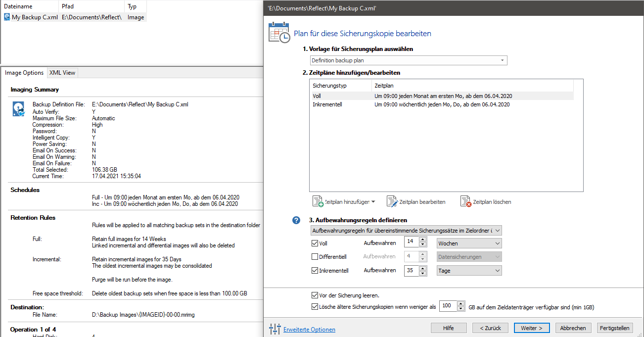
Task: Click the Erweiterte Optionen sliders icon
Action: (275, 329)
